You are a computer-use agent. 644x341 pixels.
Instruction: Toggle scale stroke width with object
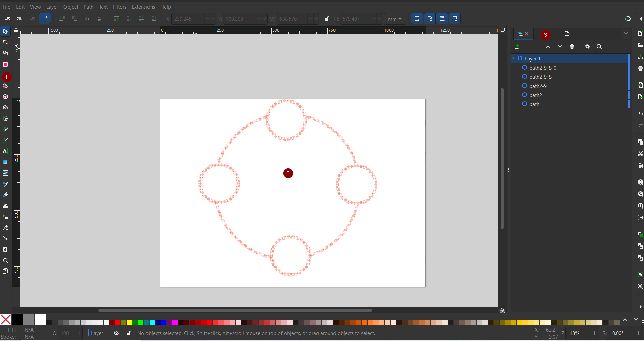coord(417,19)
